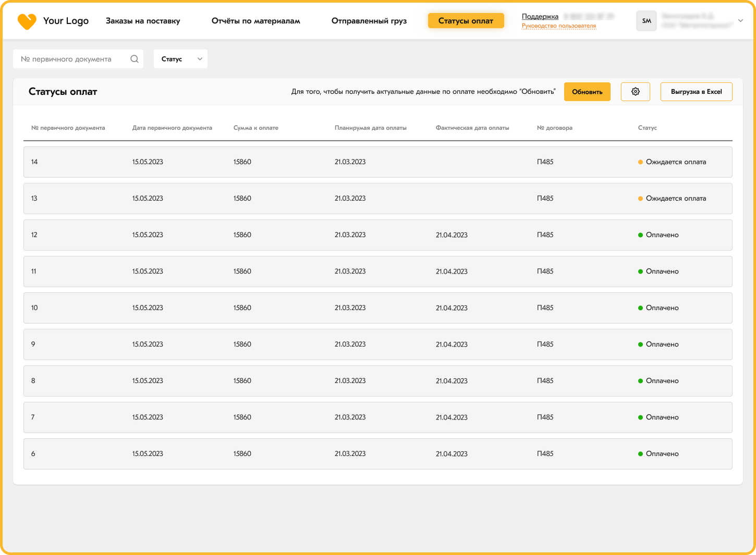Click Ожидается оплата status in row 14
The image size is (756, 555).
(x=676, y=162)
